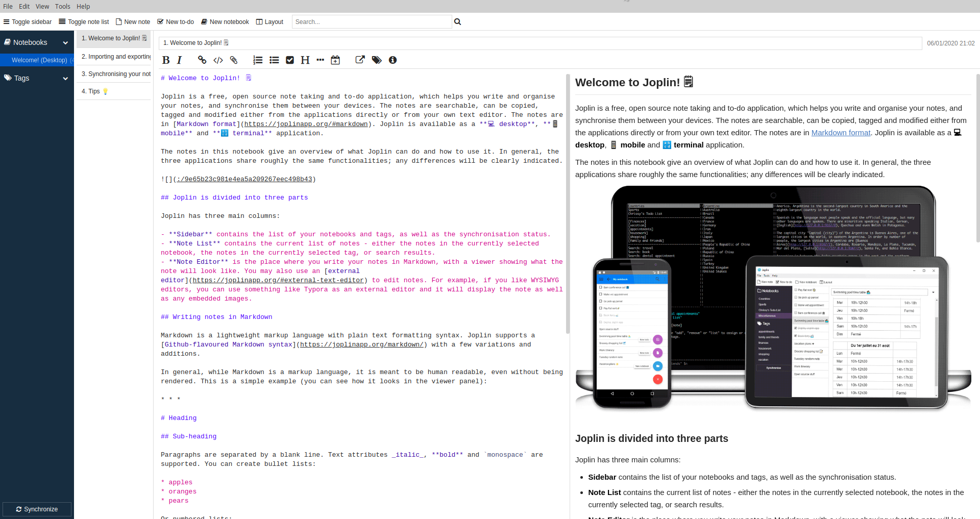980x519 pixels.
Task: Insert date time with calendar icon
Action: 335,60
